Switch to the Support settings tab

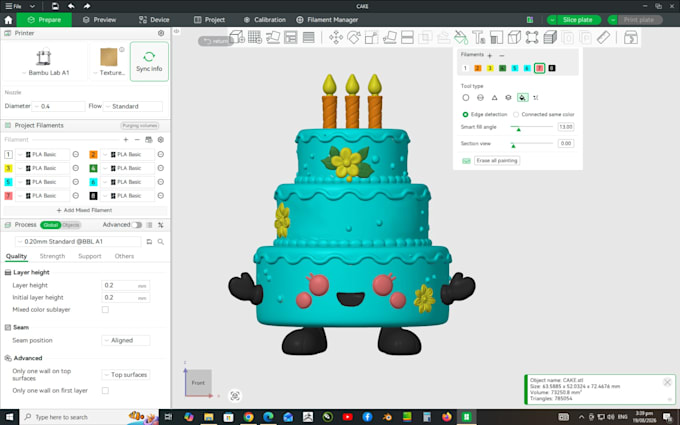89,256
